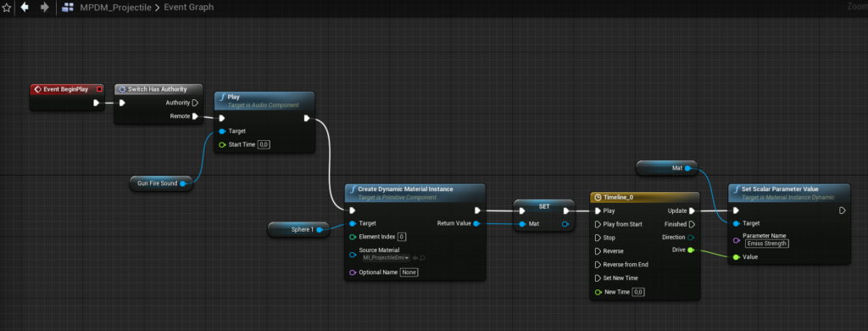Click the Return Value output pin
Image resolution: width=868 pixels, height=331 pixels.
[476, 223]
